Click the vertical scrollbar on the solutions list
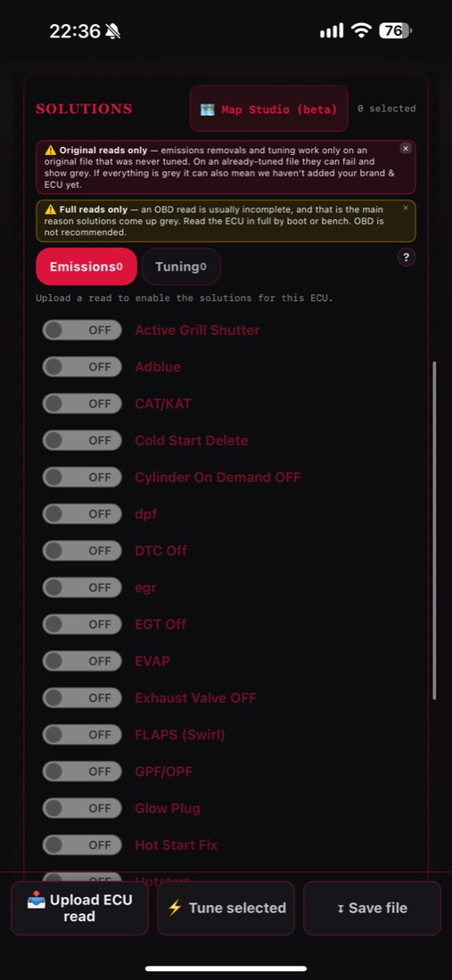Image resolution: width=452 pixels, height=980 pixels. 434,530
